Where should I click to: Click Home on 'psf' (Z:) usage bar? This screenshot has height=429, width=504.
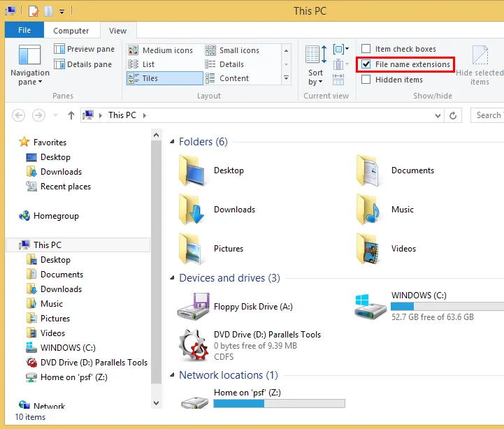point(279,403)
